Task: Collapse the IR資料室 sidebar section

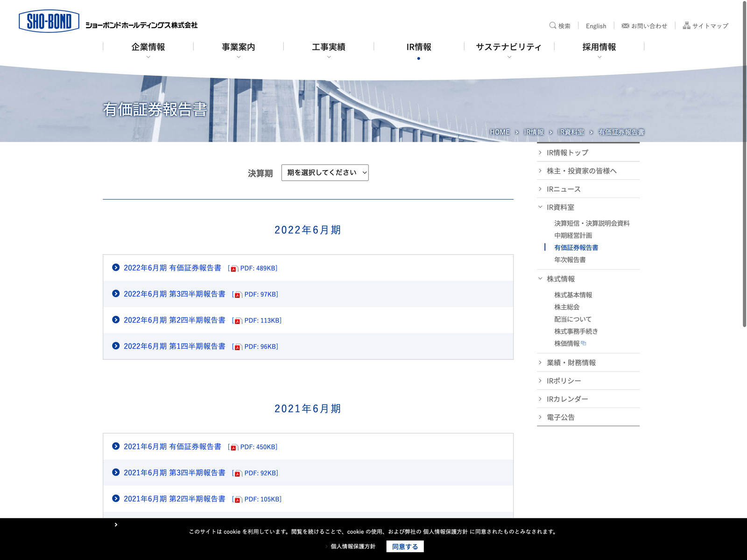Action: (541, 207)
